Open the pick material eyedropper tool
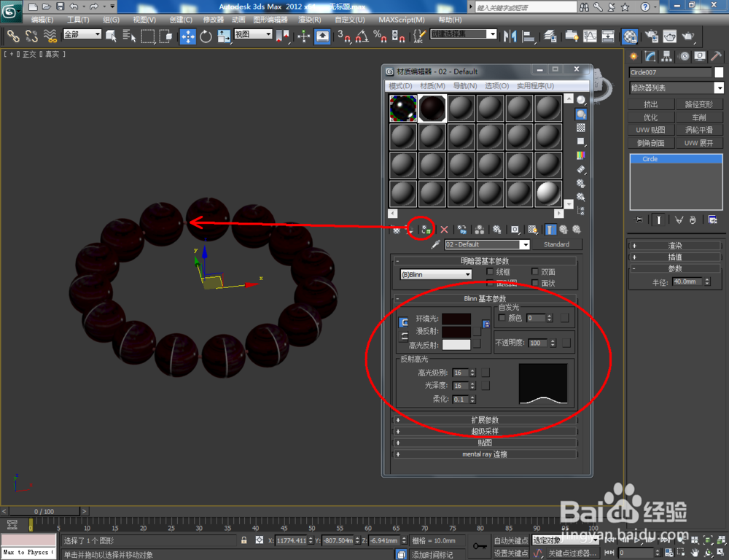Viewport: 729px width, 560px height. pyautogui.click(x=434, y=244)
